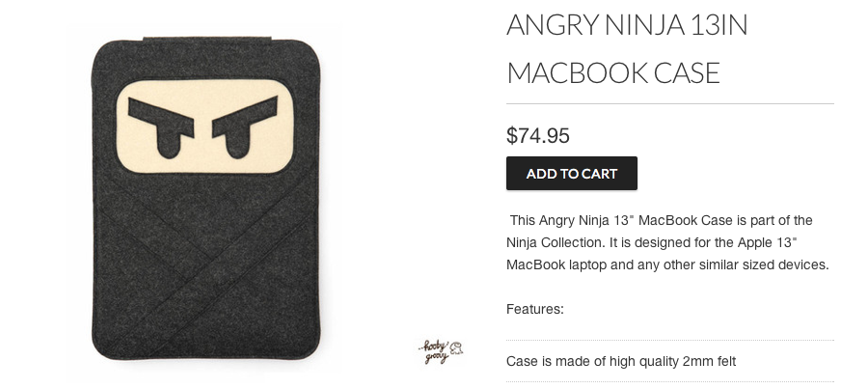Click the ADD TO CART button
868x389 pixels.
tap(571, 174)
